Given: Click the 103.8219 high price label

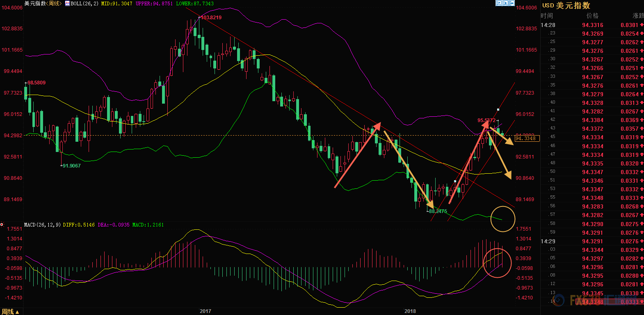Looking at the screenshot, I should pyautogui.click(x=211, y=18).
